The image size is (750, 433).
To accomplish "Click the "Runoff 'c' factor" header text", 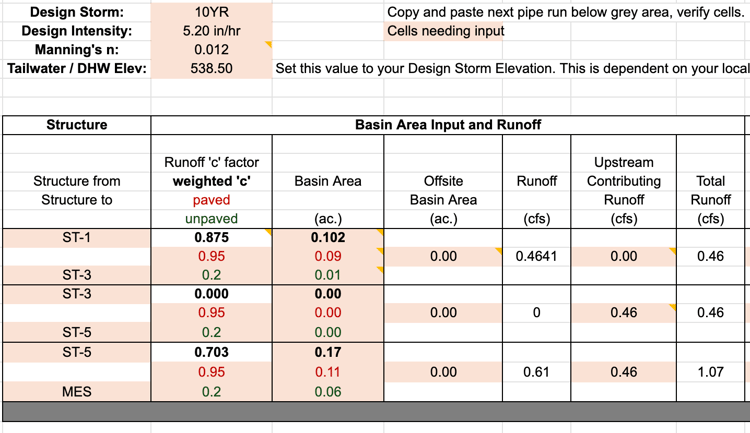I will click(x=211, y=162).
